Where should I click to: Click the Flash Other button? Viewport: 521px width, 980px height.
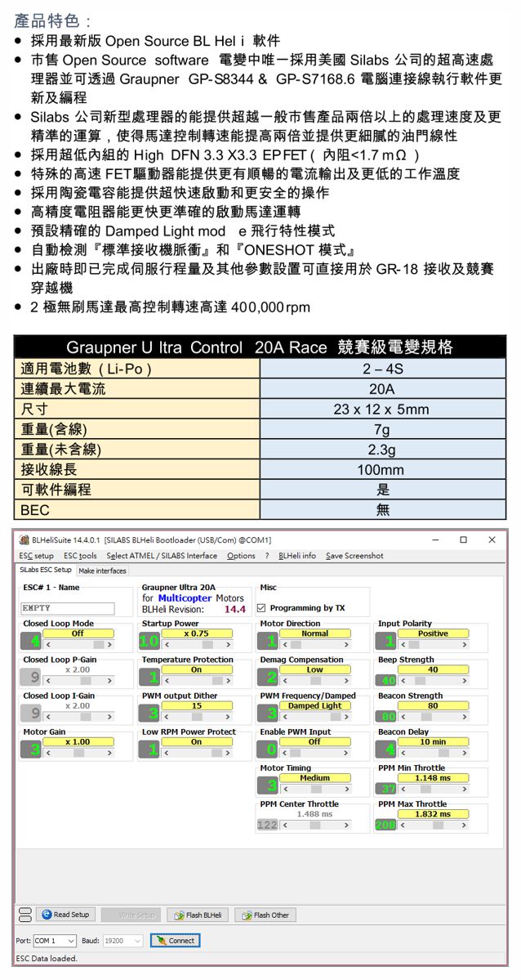[x=266, y=915]
